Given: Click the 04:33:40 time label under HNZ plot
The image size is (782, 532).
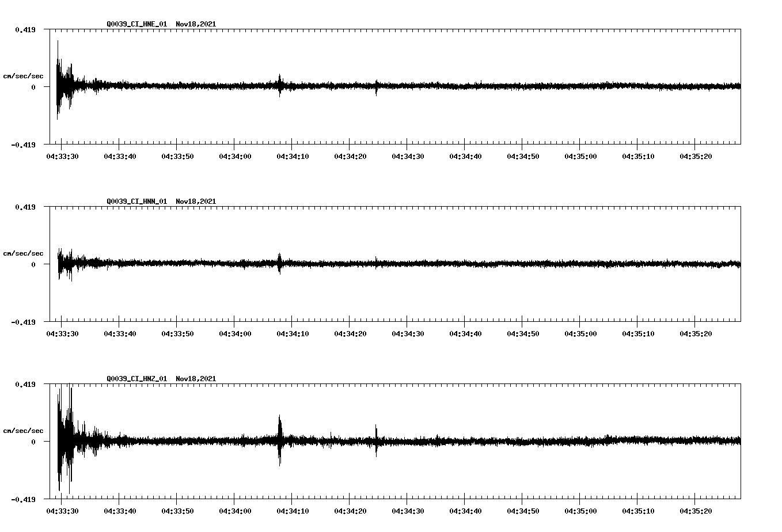Looking at the screenshot, I should click(120, 511).
